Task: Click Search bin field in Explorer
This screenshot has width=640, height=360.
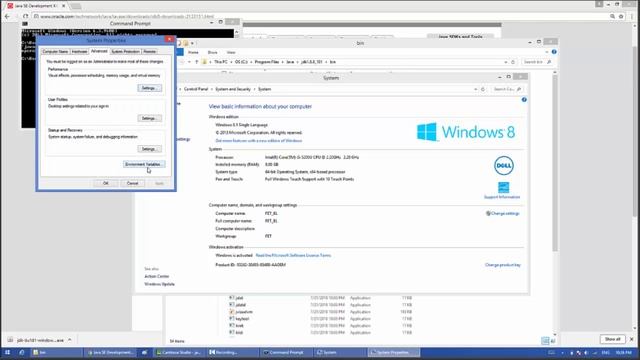Action: [537, 62]
